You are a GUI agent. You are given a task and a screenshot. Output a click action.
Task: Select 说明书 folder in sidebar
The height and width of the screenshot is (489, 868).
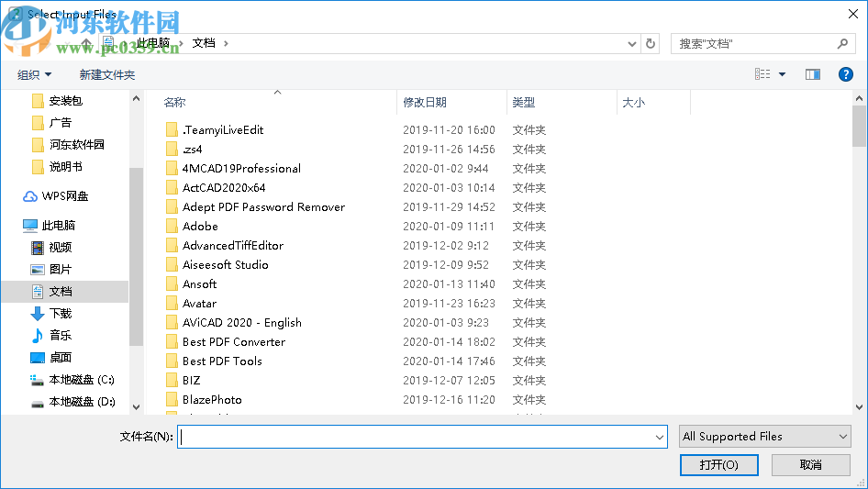click(x=65, y=167)
